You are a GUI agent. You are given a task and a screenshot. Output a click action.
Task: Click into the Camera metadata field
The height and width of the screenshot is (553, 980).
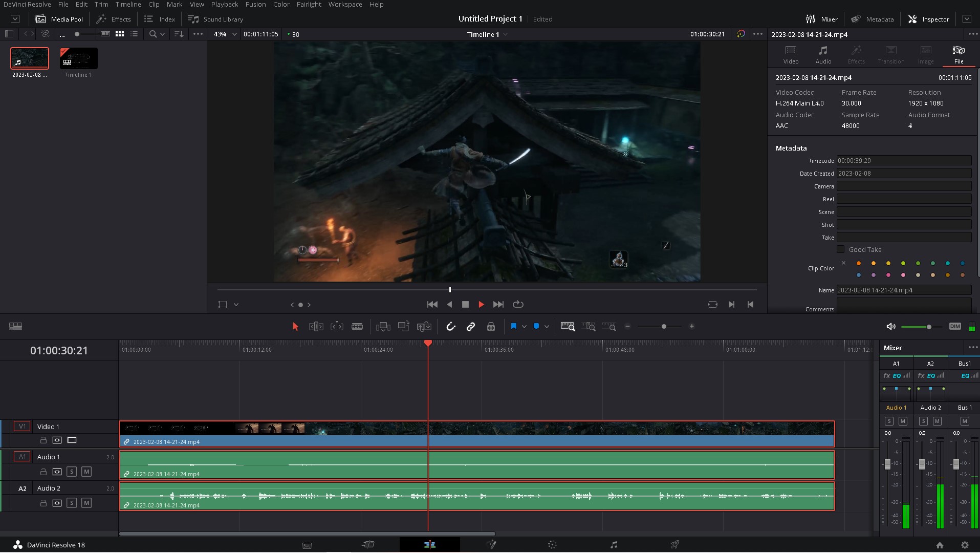point(904,186)
